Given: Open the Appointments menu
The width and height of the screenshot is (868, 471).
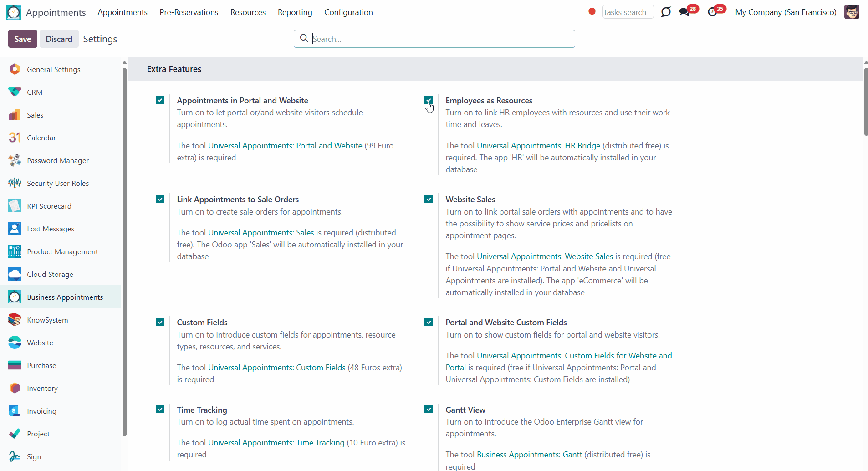Looking at the screenshot, I should pyautogui.click(x=123, y=12).
